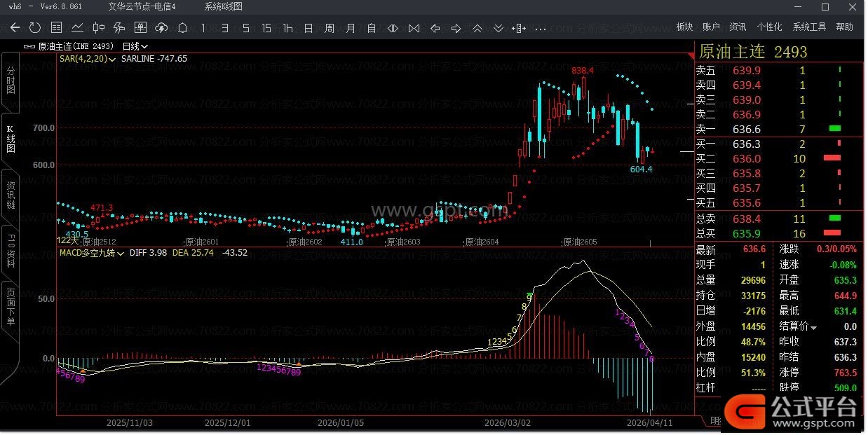The width and height of the screenshot is (868, 435).
Task: Open the 个性化 menu
Action: (769, 27)
